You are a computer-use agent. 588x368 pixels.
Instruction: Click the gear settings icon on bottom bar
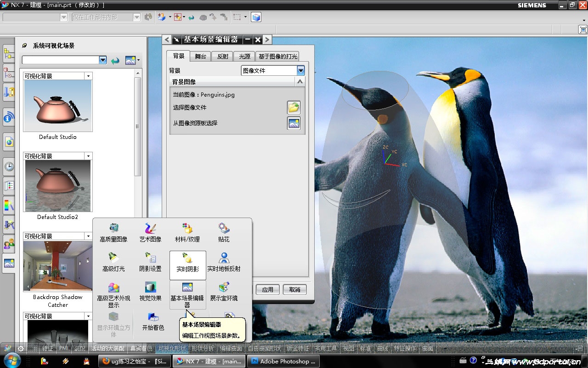point(21,348)
